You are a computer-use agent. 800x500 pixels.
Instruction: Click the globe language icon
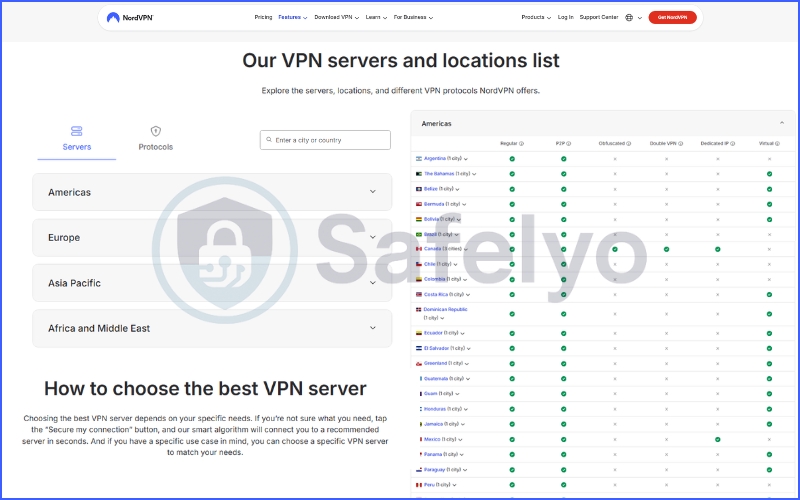[629, 17]
